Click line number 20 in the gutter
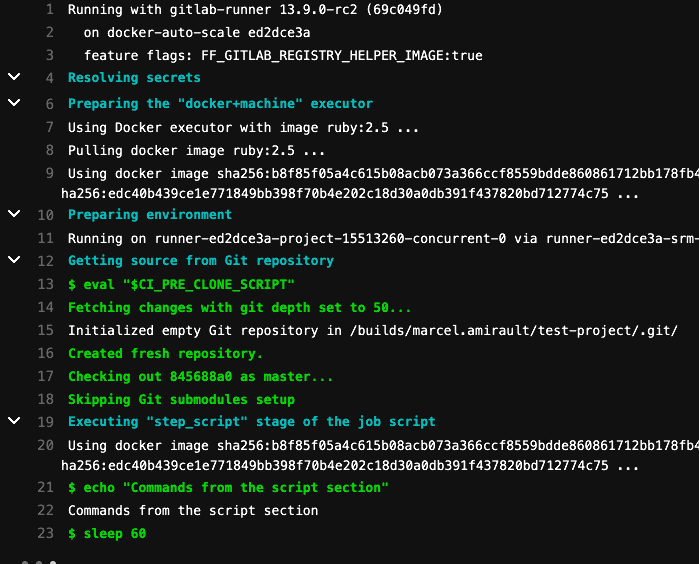 46,445
